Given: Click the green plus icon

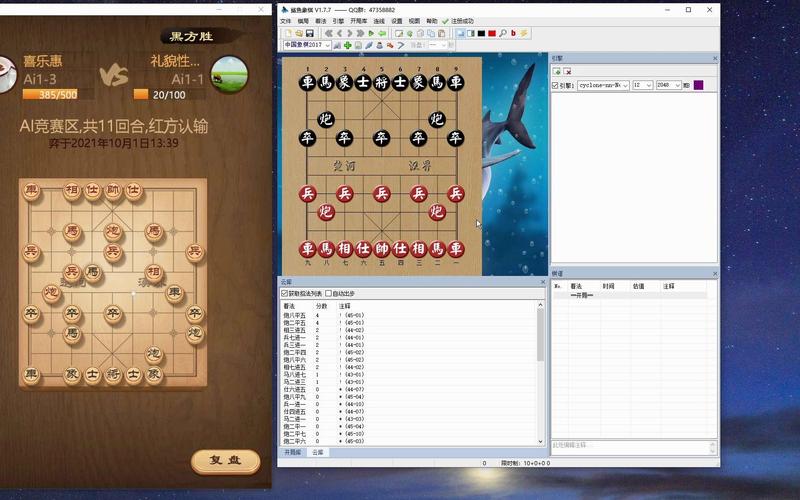Looking at the screenshot, I should (347, 45).
